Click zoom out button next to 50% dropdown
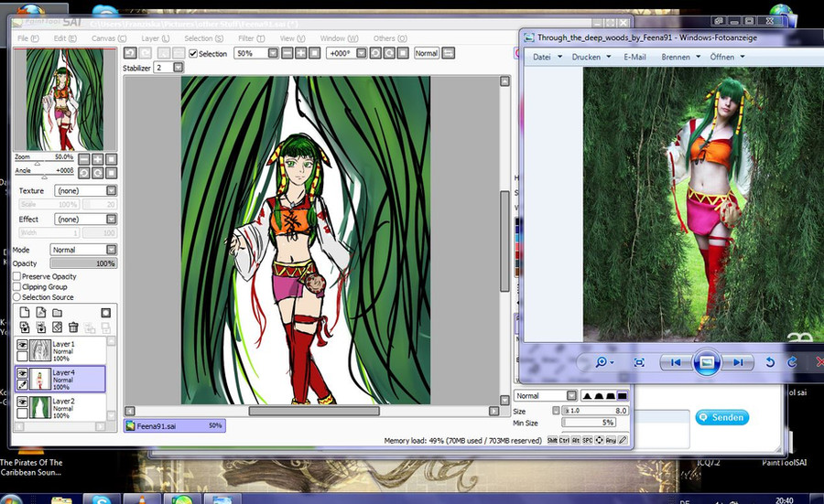824x504 pixels. pyautogui.click(x=287, y=53)
